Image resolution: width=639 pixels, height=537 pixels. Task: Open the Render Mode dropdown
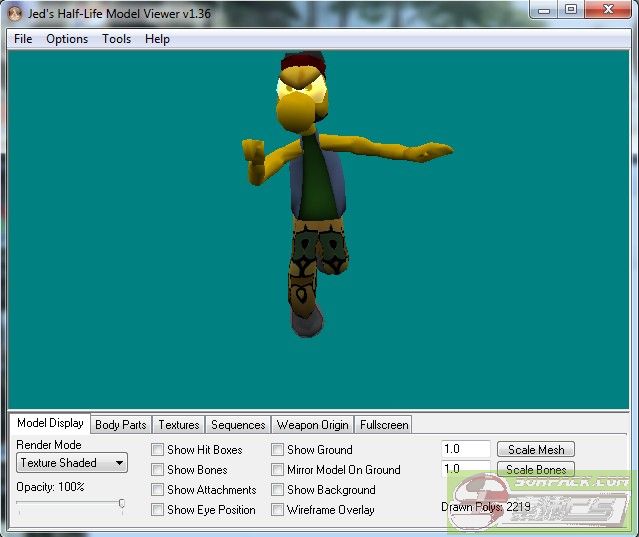(x=72, y=463)
